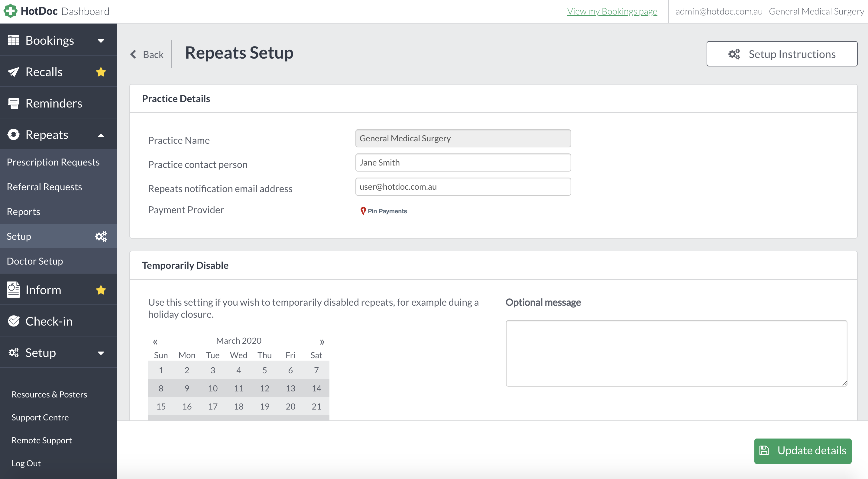Screen dimensions: 868x479
Task: Click the Pin Payments logo
Action: (384, 211)
